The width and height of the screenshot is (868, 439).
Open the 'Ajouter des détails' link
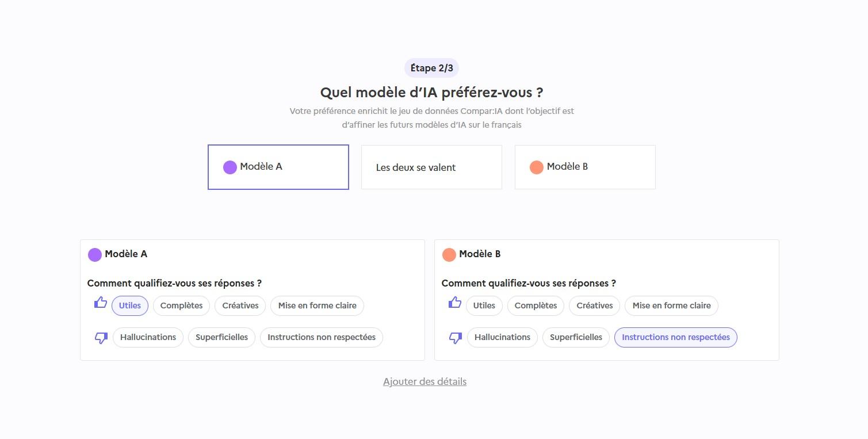425,381
